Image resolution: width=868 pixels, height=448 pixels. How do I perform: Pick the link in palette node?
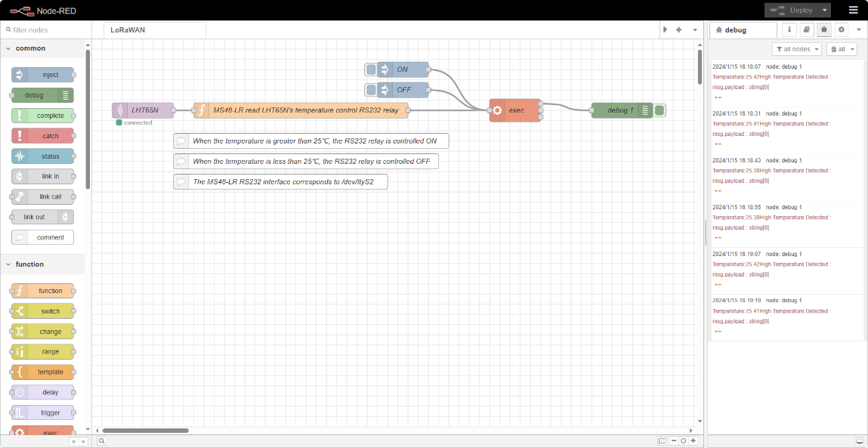point(42,176)
